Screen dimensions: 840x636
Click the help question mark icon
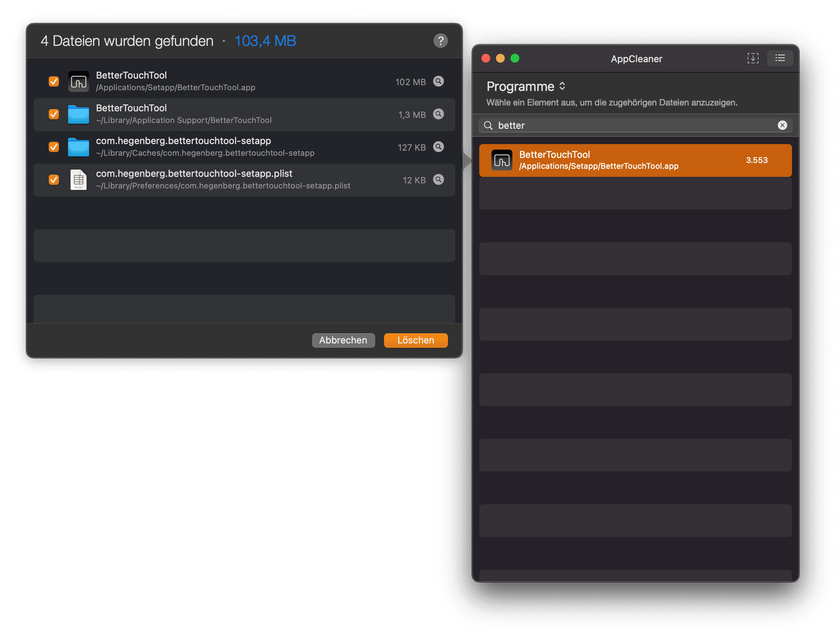coord(440,41)
